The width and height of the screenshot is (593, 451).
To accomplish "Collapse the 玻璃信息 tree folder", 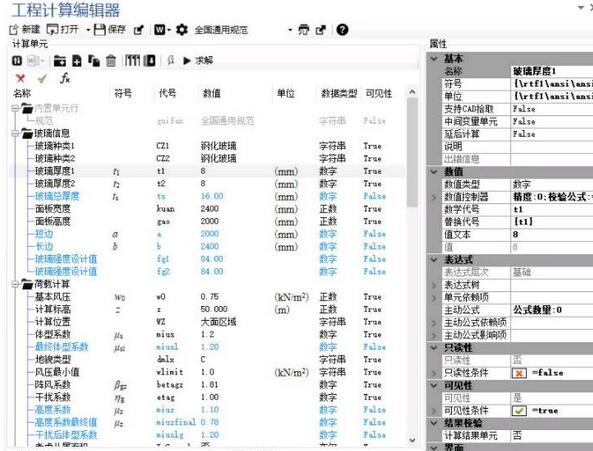I will click(15, 133).
